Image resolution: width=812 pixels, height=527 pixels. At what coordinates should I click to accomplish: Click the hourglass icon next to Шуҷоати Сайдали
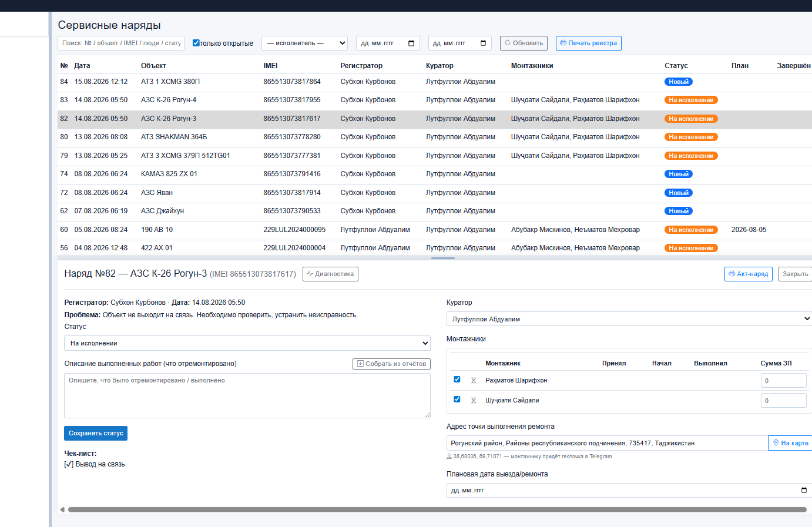[x=474, y=401]
